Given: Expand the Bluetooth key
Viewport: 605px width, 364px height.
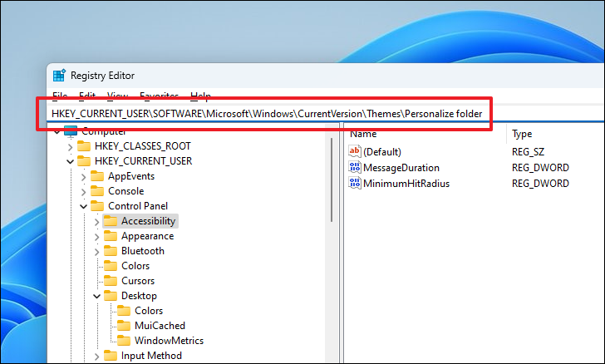Looking at the screenshot, I should 96,252.
